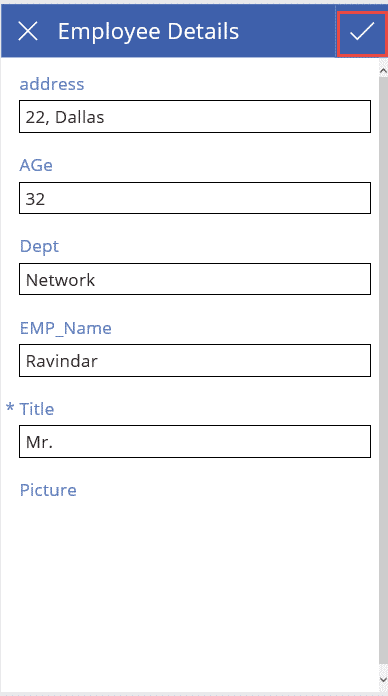This screenshot has width=388, height=696.
Task: Click the Title label text
Action: pos(36,409)
